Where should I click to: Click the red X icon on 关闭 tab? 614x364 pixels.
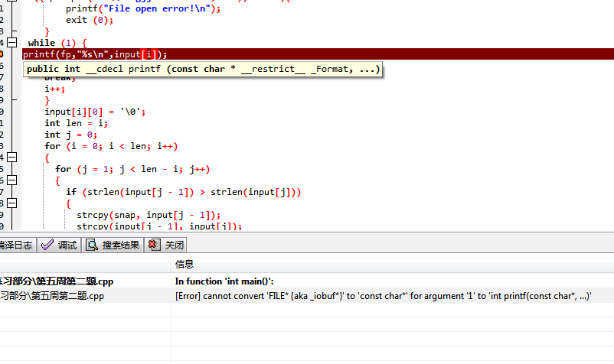[x=155, y=245]
